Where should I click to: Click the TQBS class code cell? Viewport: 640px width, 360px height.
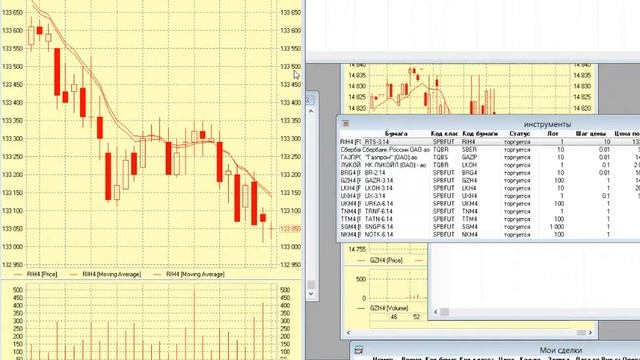click(x=440, y=157)
